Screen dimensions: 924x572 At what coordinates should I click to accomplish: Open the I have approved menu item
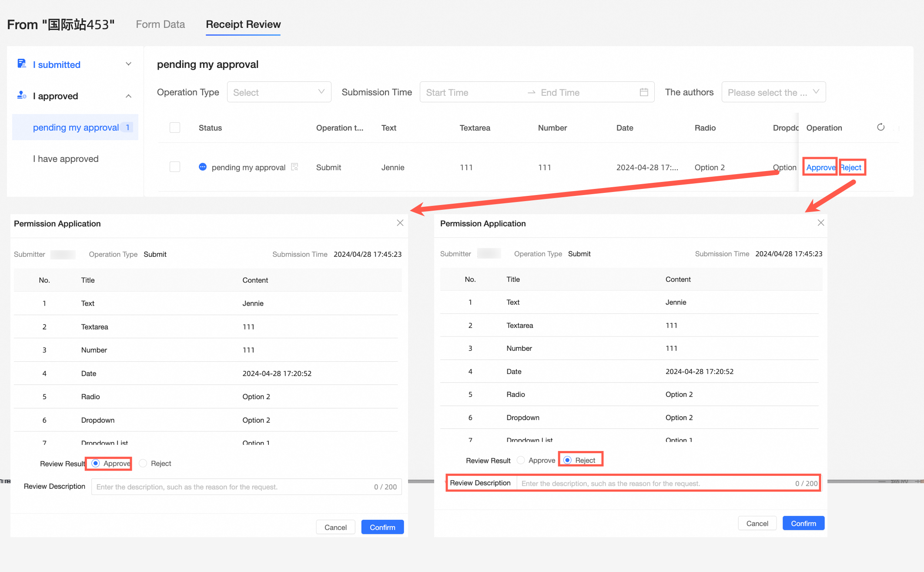coord(66,158)
